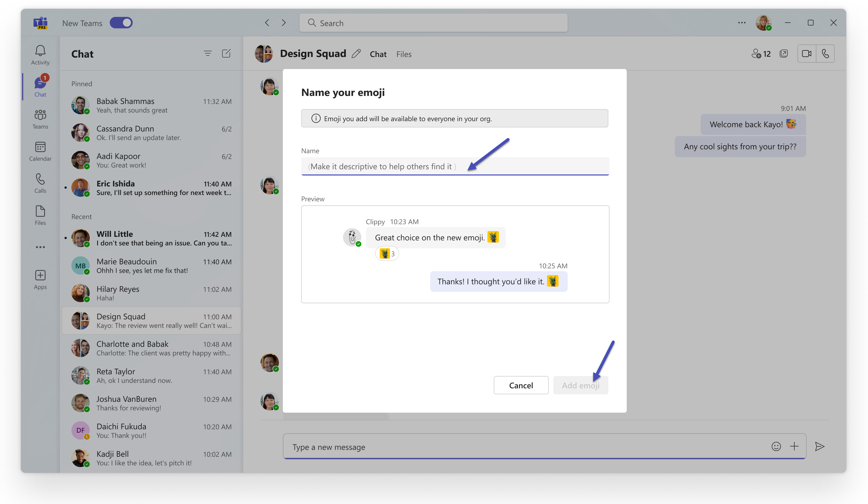Toggle the New Teams switch
This screenshot has height=504, width=868.
point(121,23)
